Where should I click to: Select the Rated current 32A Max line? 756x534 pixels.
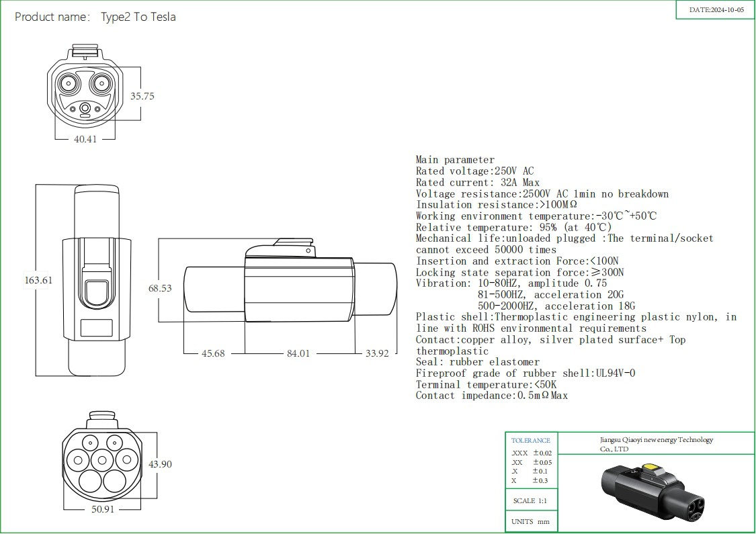[477, 183]
